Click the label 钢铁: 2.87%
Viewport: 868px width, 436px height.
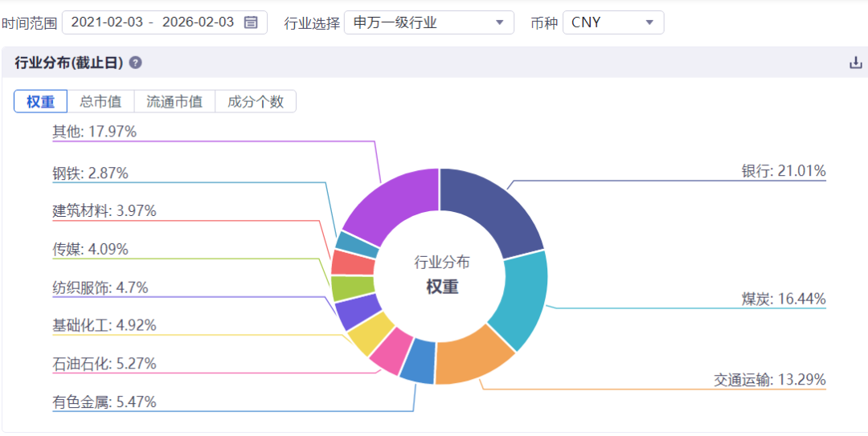(90, 173)
